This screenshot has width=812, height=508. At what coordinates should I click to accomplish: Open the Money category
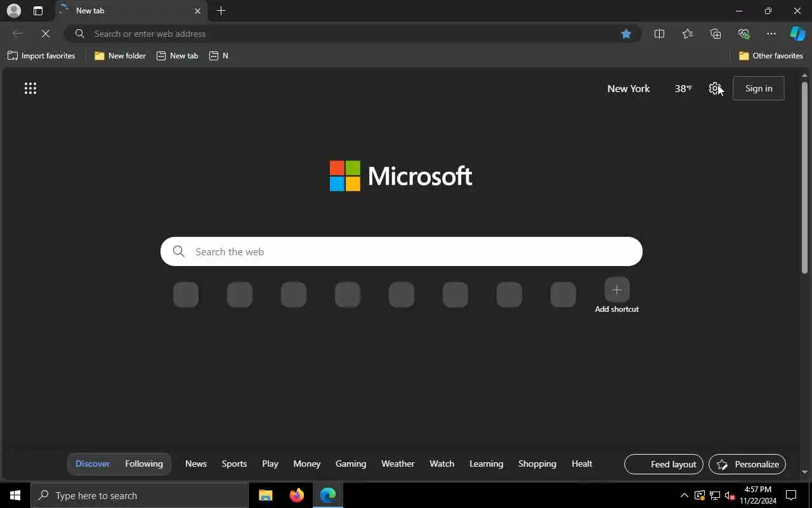tap(307, 464)
